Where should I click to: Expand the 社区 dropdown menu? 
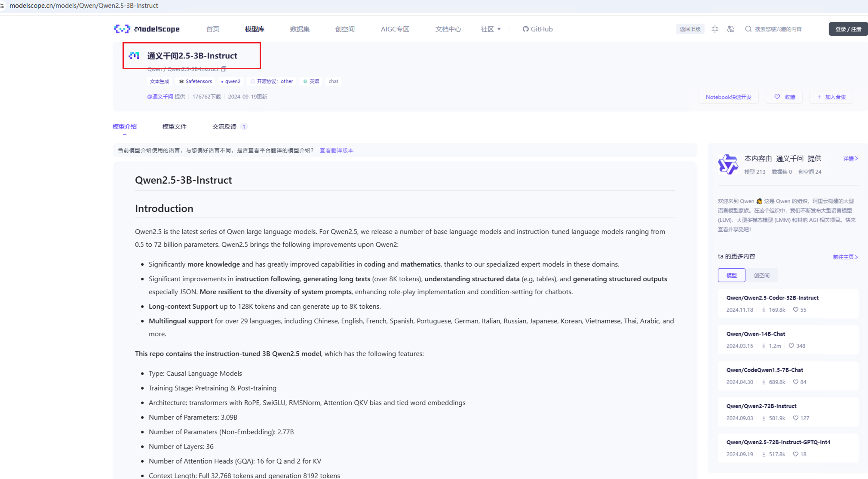click(x=491, y=29)
